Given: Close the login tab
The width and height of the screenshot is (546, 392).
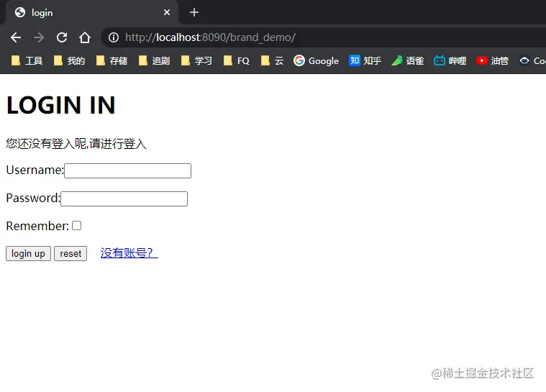Looking at the screenshot, I should click(167, 12).
